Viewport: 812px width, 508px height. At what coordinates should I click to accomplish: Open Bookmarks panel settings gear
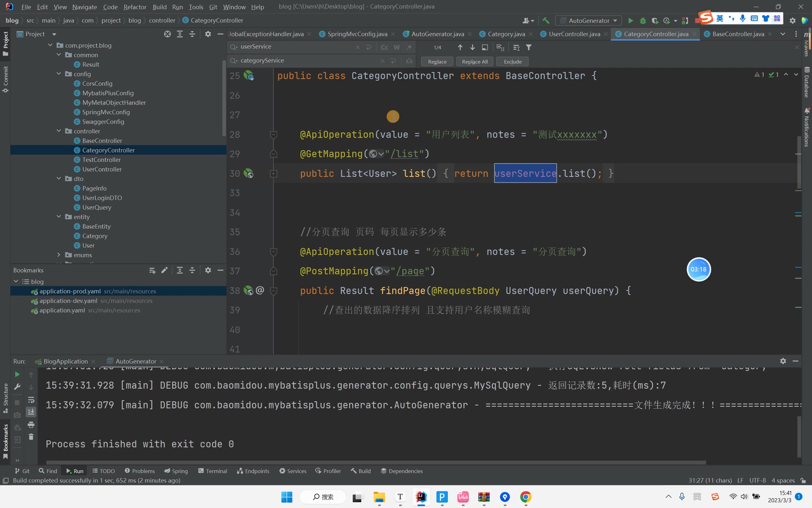(x=208, y=270)
